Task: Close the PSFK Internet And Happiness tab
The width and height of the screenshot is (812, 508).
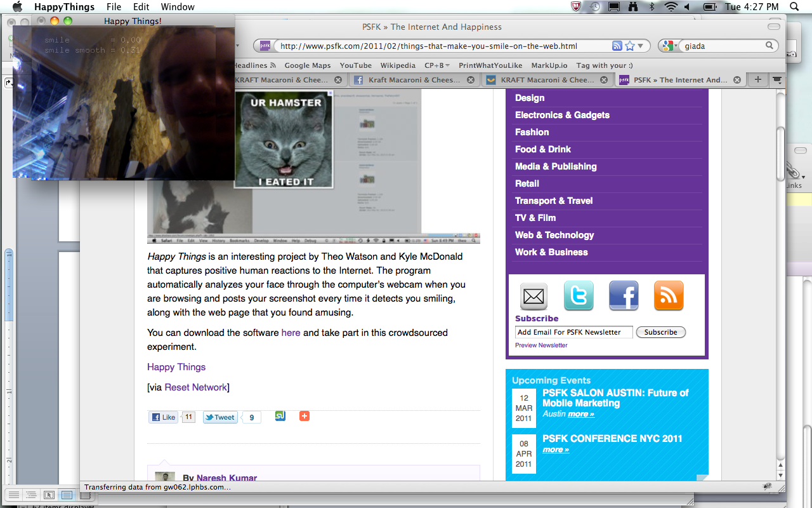Action: click(737, 80)
